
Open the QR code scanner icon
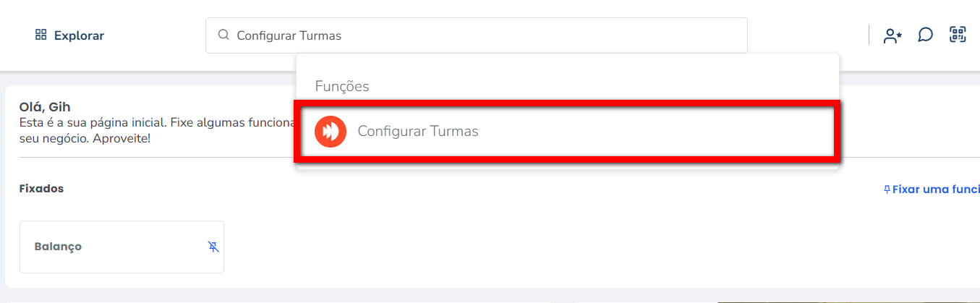point(958,35)
